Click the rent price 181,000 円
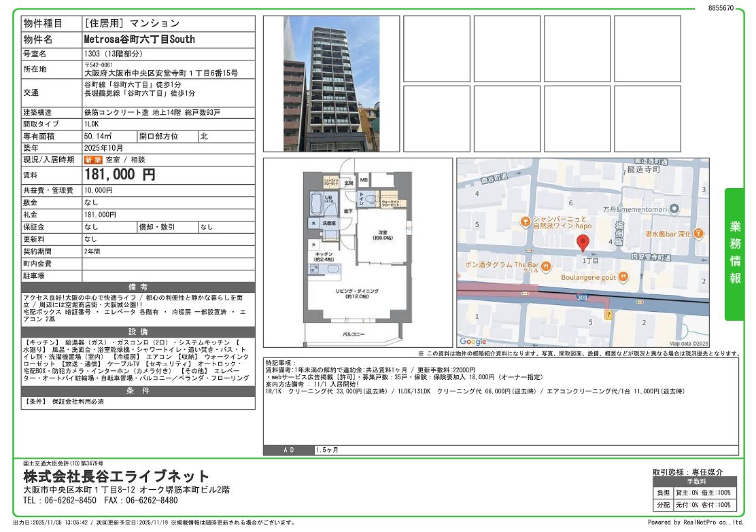Image resolution: width=756 pixels, height=532 pixels. click(120, 175)
